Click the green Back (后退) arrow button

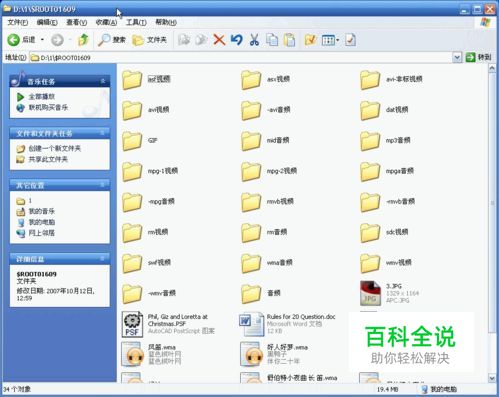click(13, 40)
